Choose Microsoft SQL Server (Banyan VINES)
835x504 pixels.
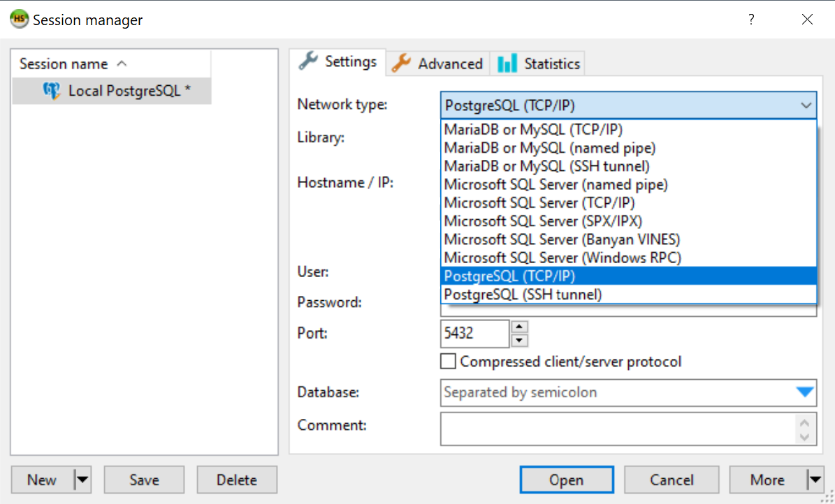click(x=628, y=239)
